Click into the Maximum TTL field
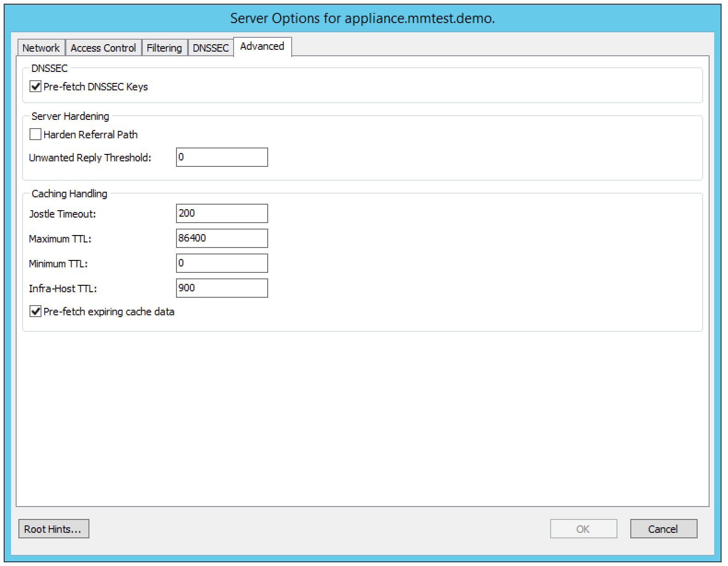The height and width of the screenshot is (566, 728). [x=222, y=238]
